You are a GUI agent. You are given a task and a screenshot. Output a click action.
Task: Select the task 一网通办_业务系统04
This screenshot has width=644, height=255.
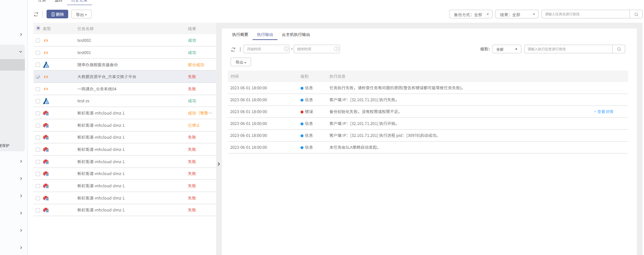click(97, 89)
